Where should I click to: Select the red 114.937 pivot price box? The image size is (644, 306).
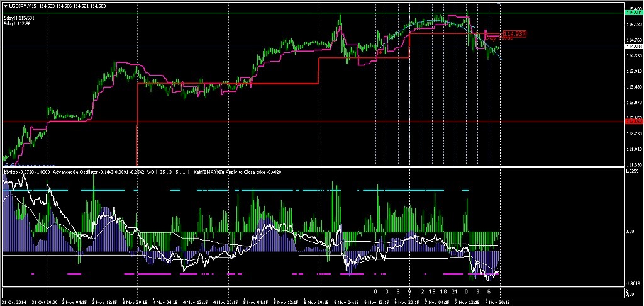514,33
